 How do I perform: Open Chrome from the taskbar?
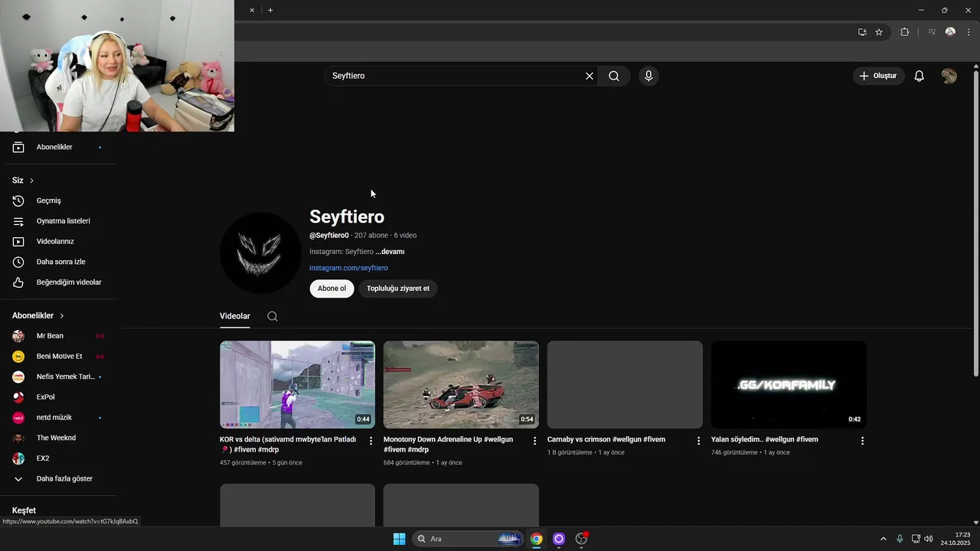[537, 539]
